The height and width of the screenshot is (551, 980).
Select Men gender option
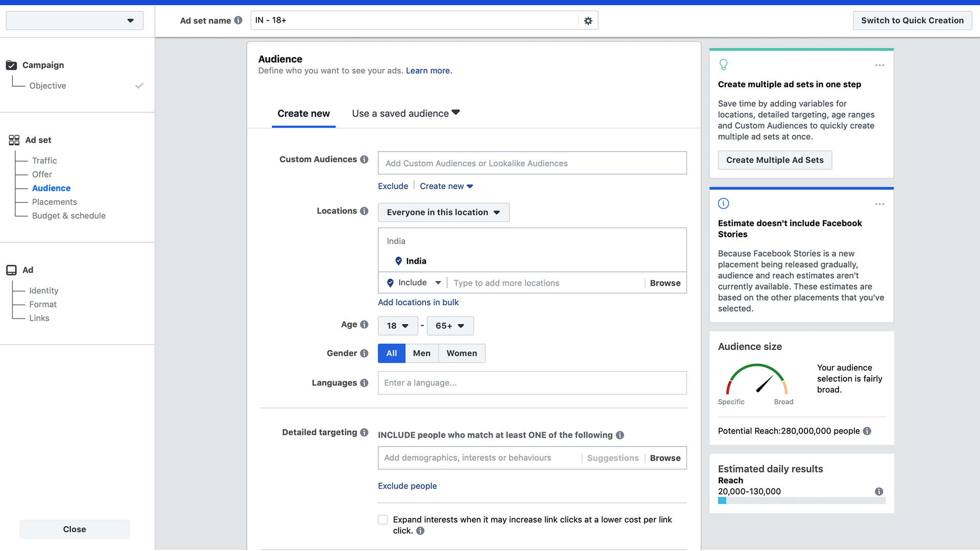tap(422, 354)
